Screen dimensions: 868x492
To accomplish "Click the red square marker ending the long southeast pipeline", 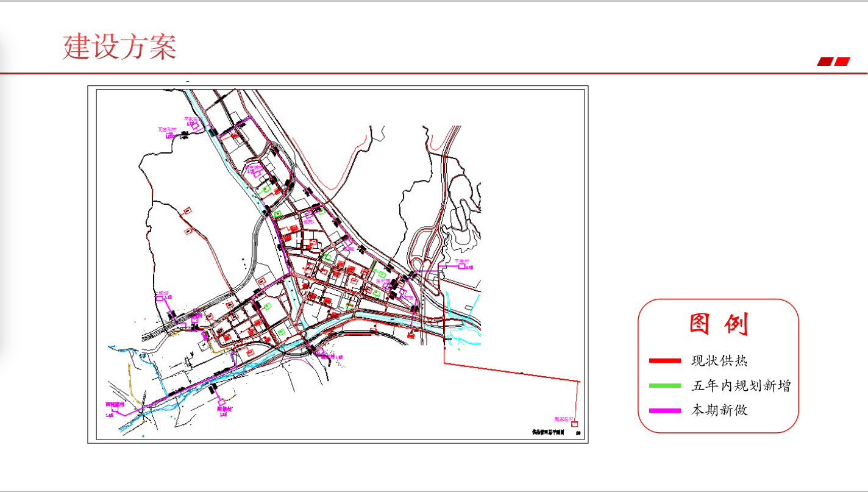I will (x=574, y=424).
